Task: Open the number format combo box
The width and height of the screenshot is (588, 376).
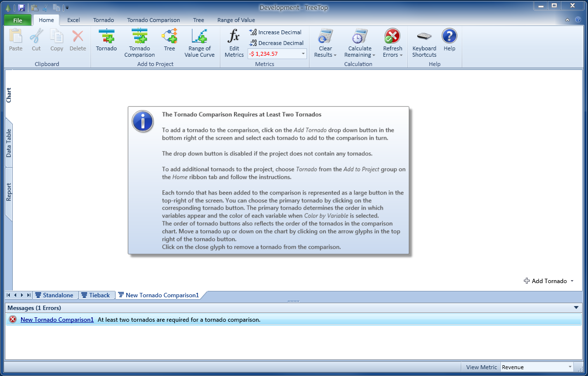Action: coord(303,54)
